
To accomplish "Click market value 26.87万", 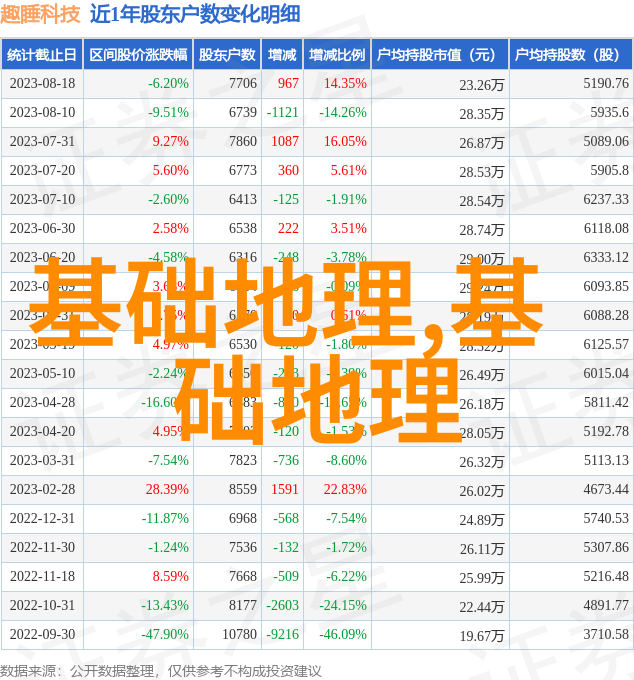I will 482,143.
